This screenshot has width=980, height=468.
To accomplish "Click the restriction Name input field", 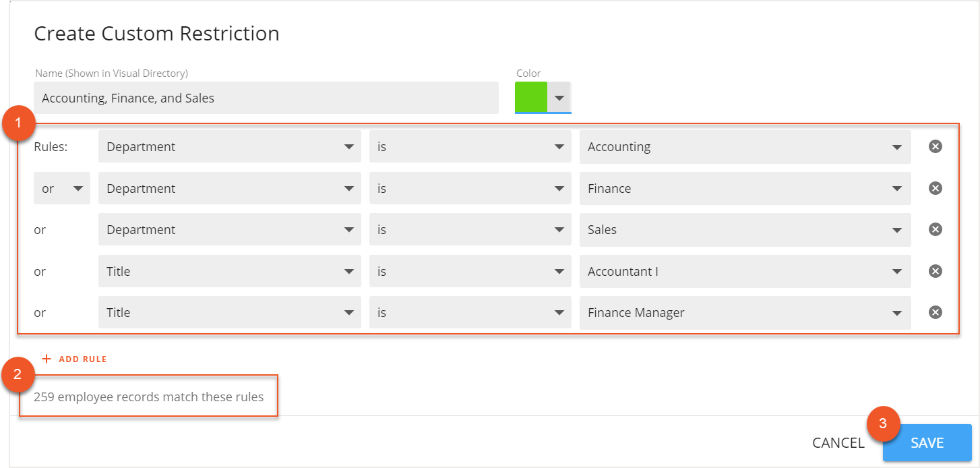I will coord(266,97).
